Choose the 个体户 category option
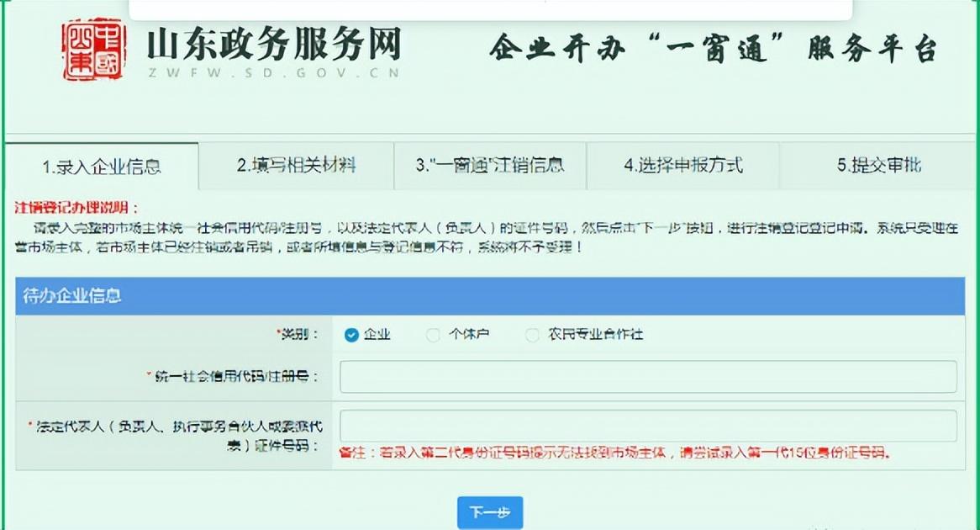Image resolution: width=980 pixels, height=530 pixels. [x=433, y=335]
